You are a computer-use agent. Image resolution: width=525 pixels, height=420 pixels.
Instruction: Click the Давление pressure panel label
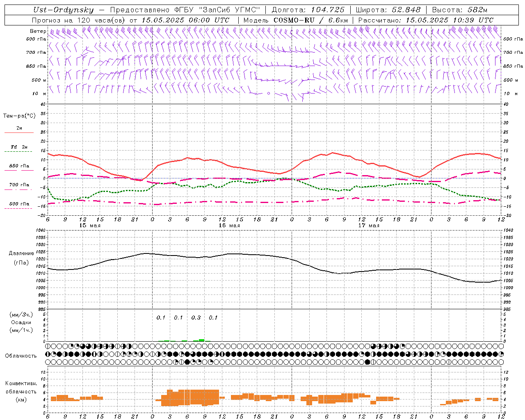point(21,253)
